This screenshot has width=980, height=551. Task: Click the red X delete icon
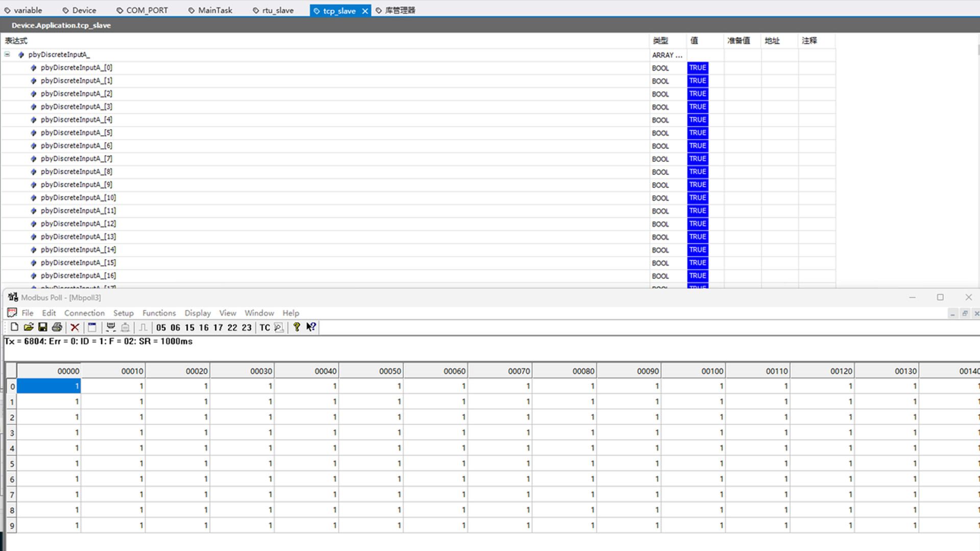(75, 327)
